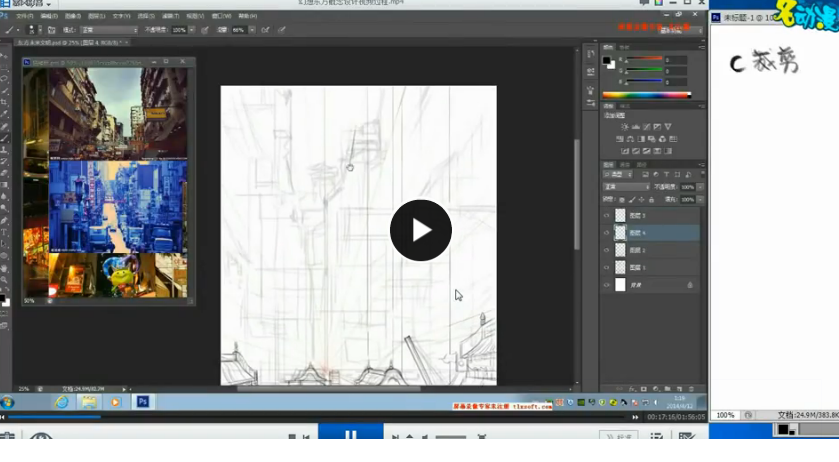Open the 不透明度 slider arrow in the options bar
839x462 pixels.
(192, 30)
